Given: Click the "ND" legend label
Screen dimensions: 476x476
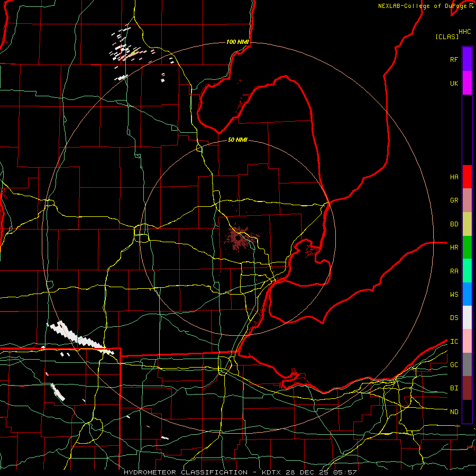Looking at the screenshot, I should pyautogui.click(x=454, y=412).
